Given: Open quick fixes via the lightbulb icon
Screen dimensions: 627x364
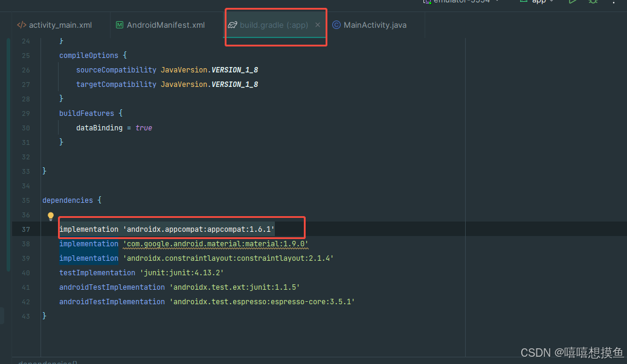Looking at the screenshot, I should tap(50, 216).
